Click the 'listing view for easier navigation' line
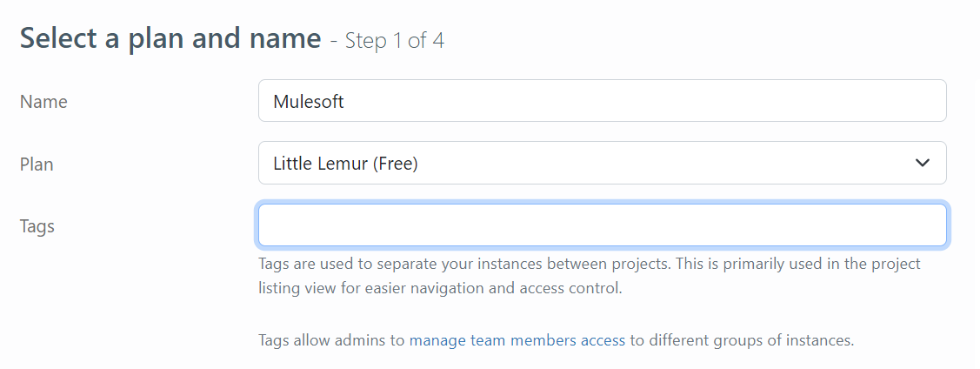The height and width of the screenshot is (369, 980). (x=440, y=288)
